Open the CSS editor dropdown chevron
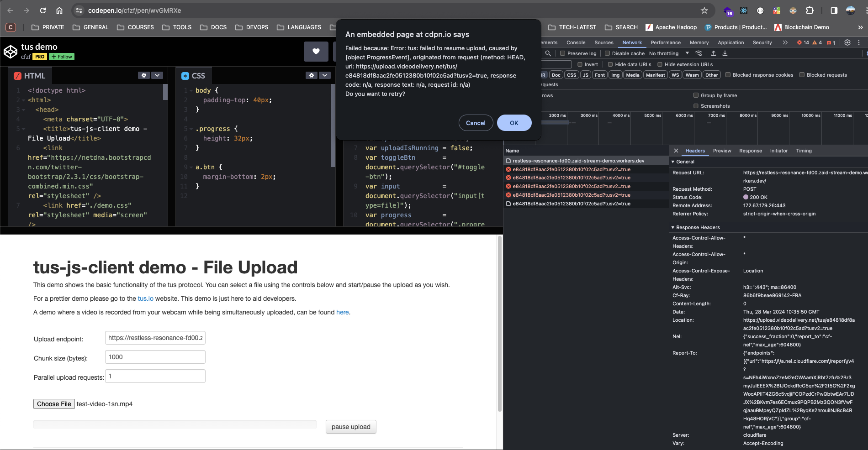The width and height of the screenshot is (868, 450). tap(324, 75)
